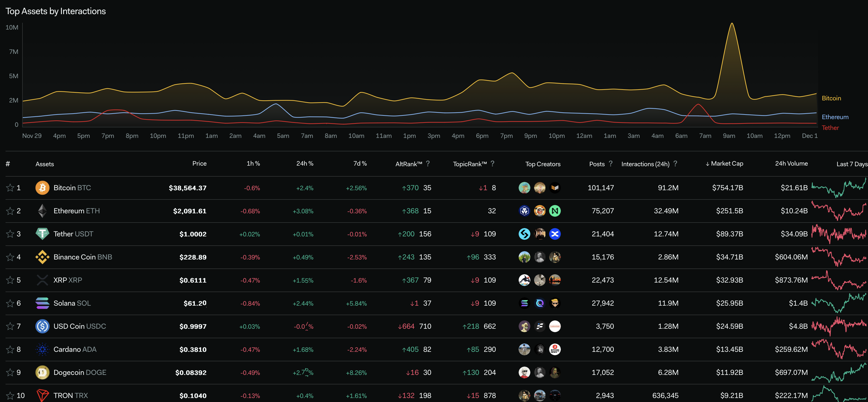Click the Dogecoin logo icon
868x402 pixels.
[42, 372]
